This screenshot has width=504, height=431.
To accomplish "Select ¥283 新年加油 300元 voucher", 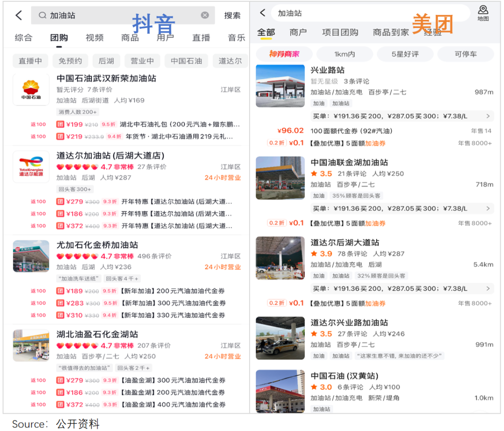I will click(141, 303).
